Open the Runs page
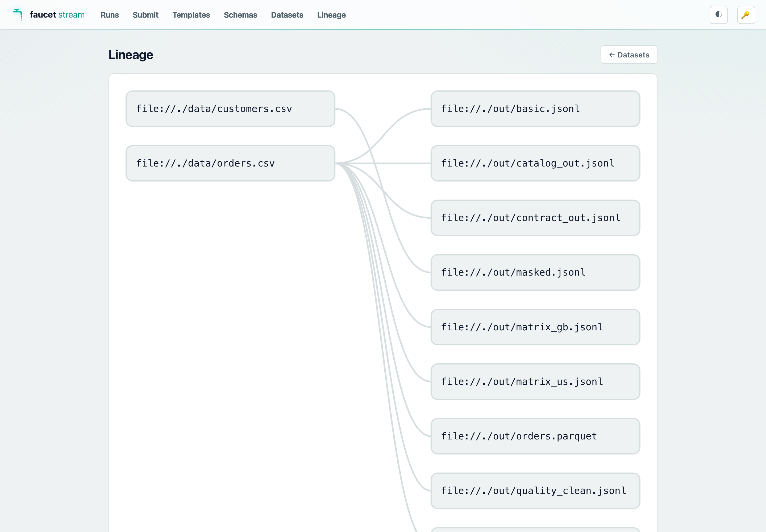The image size is (766, 532). (110, 15)
